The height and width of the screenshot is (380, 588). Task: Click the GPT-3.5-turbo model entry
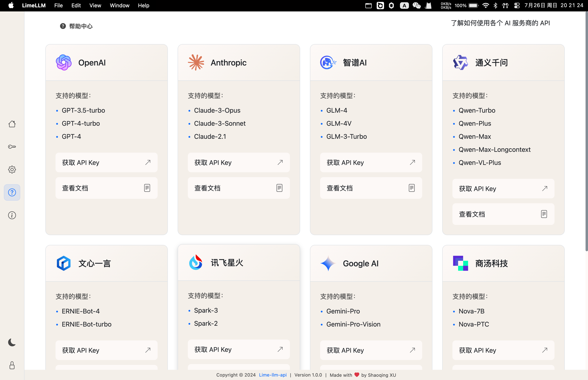point(83,110)
